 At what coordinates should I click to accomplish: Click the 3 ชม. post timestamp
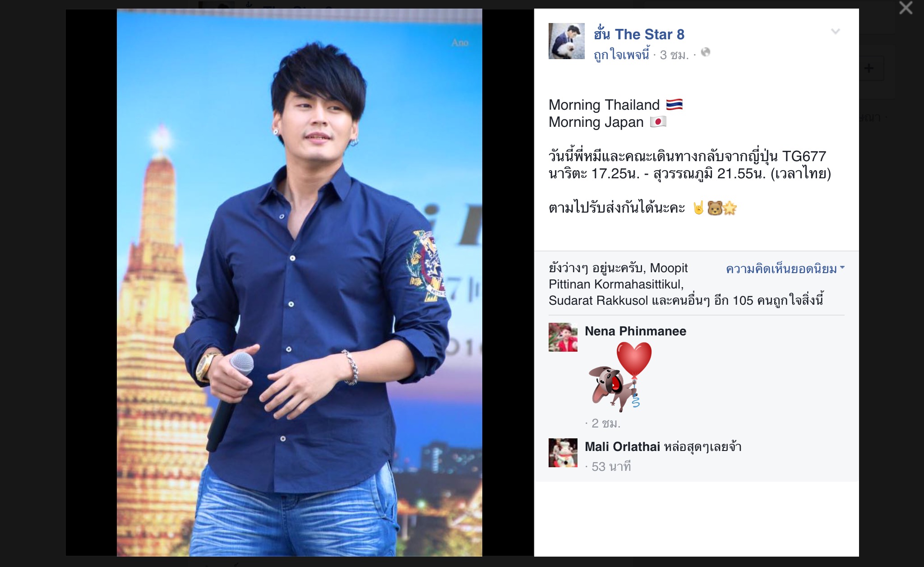[674, 55]
